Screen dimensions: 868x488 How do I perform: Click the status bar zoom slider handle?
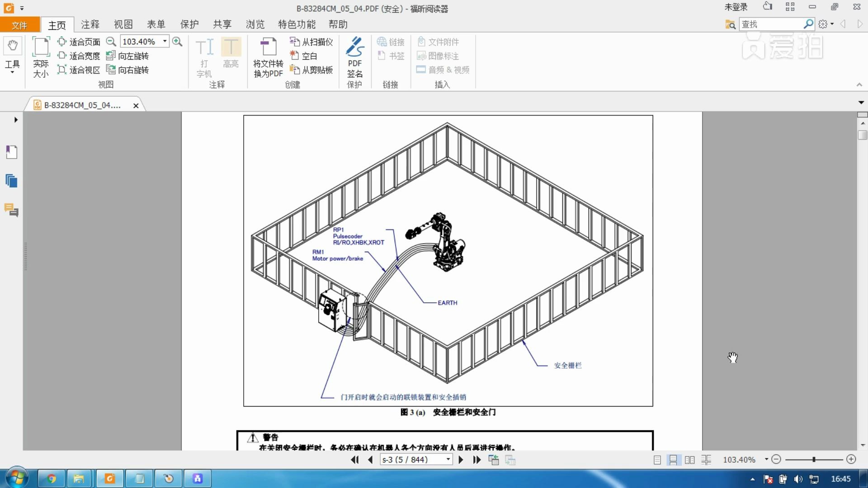point(814,460)
